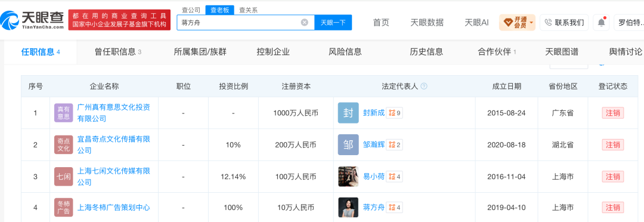Switch search mode to 查公司
Image resolution: width=644 pixels, height=222 pixels.
[191, 10]
